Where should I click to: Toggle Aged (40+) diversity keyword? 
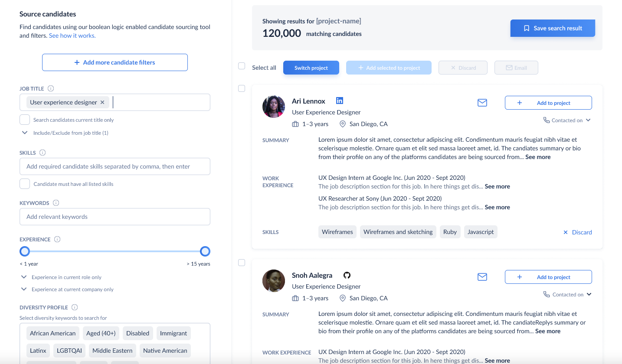tap(101, 333)
